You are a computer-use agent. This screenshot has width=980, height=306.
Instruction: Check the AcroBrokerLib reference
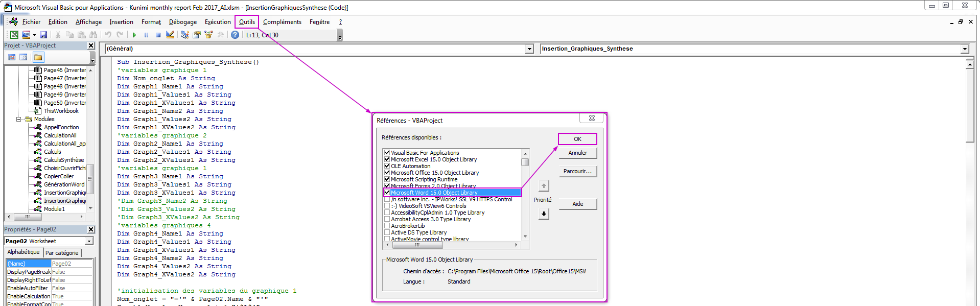pos(387,226)
